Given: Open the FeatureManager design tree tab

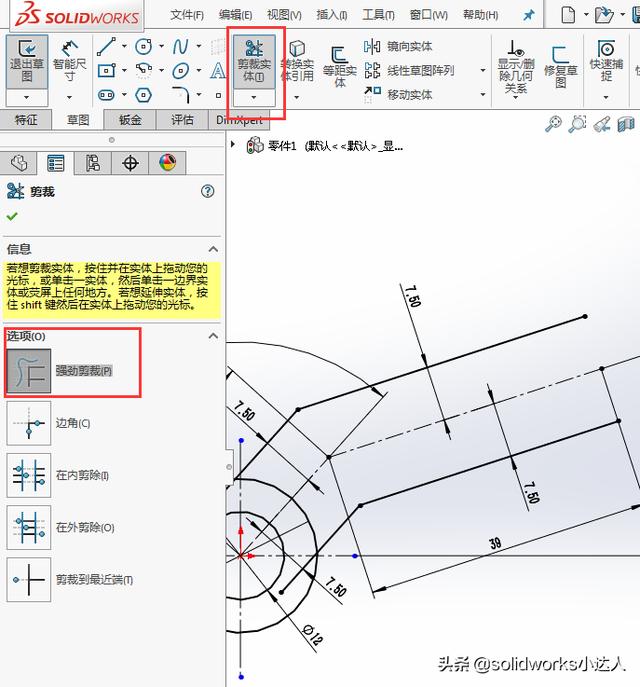Looking at the screenshot, I should pyautogui.click(x=18, y=163).
